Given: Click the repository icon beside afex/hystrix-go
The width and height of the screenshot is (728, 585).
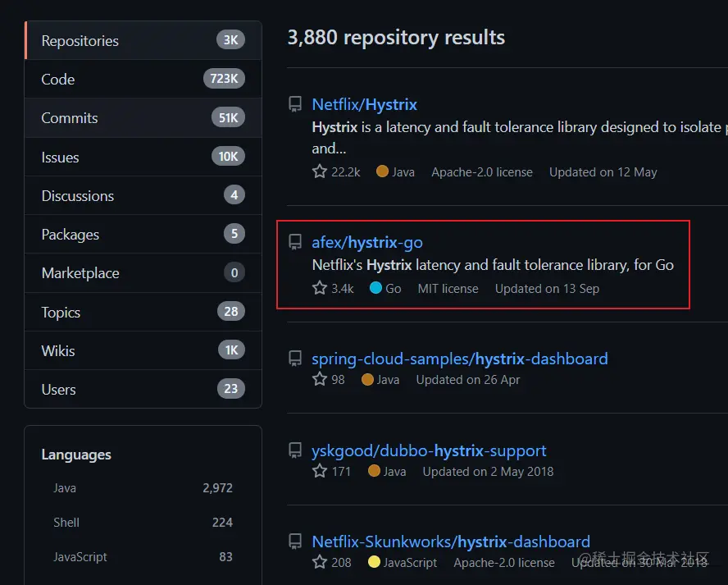Looking at the screenshot, I should coord(295,242).
